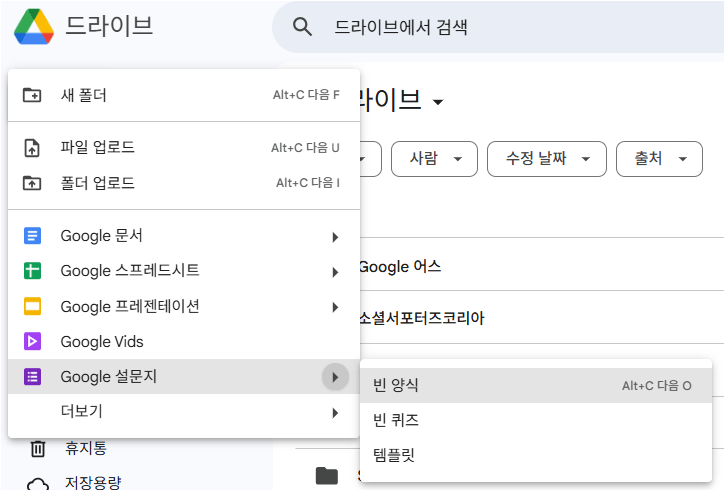Viewport: 725px width, 491px height.
Task: Expand Google 프레젠테이션 submenu arrow
Action: click(335, 307)
